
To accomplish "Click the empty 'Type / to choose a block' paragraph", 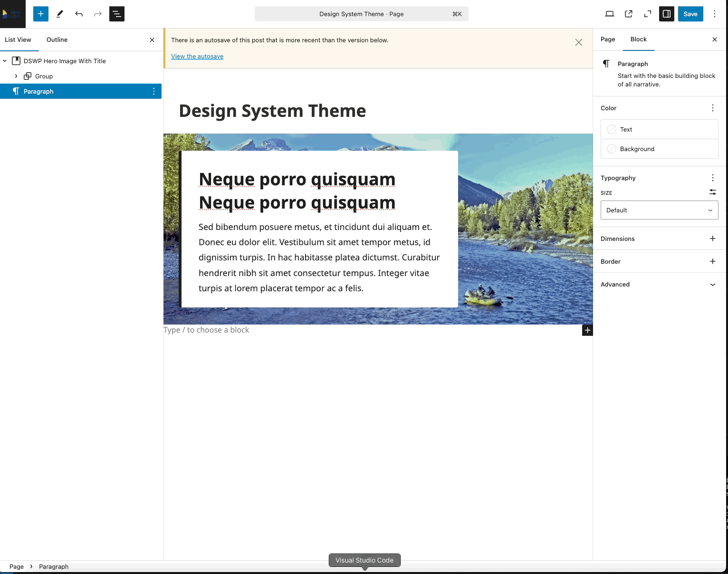I will 206,330.
